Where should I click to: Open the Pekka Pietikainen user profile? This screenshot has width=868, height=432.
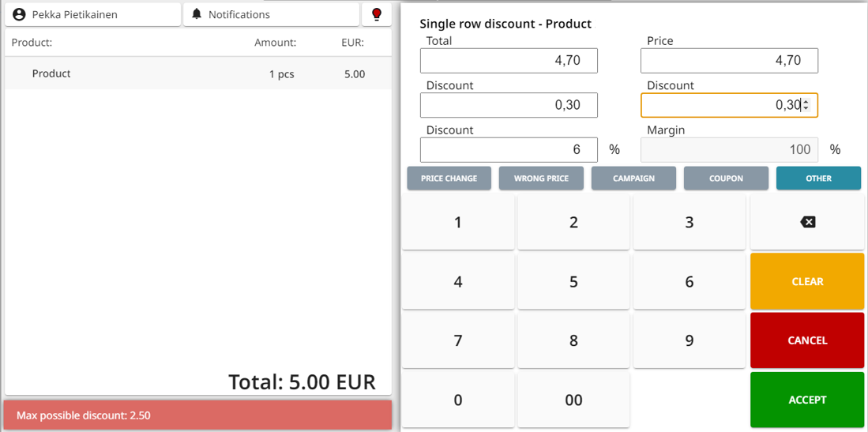click(93, 14)
